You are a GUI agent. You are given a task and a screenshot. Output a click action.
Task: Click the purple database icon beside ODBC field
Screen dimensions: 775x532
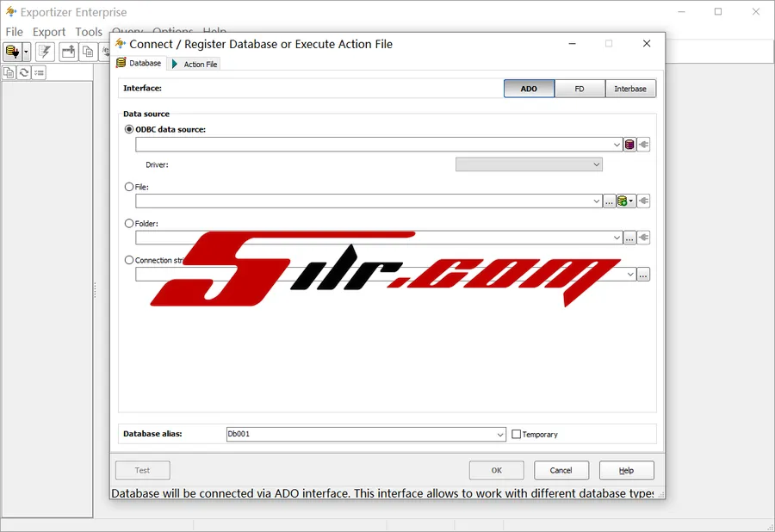click(629, 145)
